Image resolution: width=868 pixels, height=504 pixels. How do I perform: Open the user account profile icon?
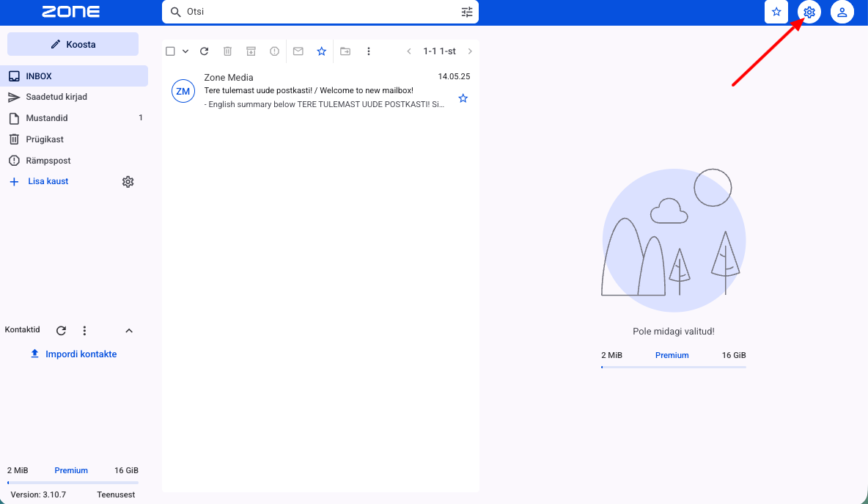click(x=842, y=12)
